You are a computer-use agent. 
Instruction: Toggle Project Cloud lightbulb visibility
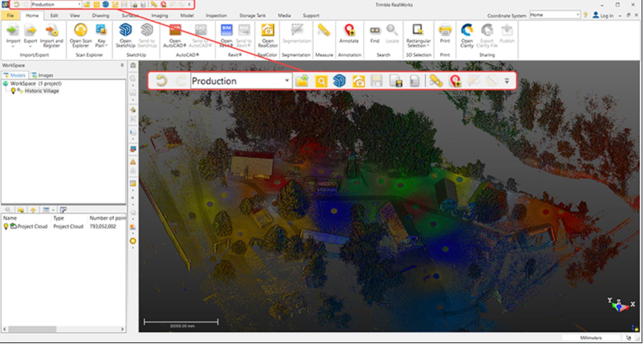point(6,227)
